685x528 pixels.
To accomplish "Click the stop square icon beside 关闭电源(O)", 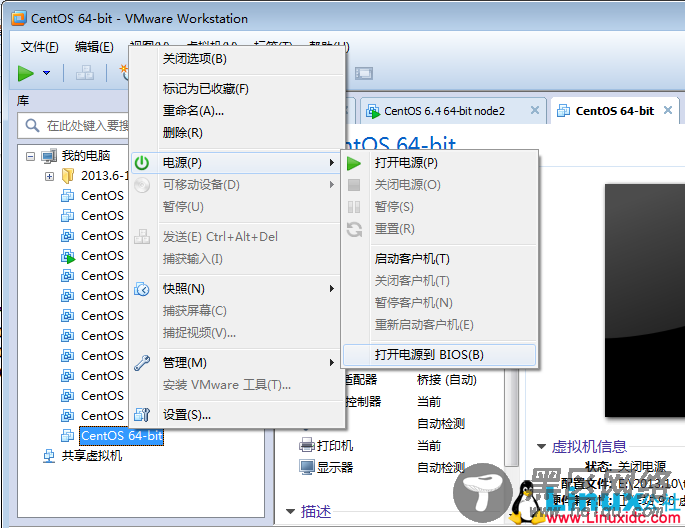I will [x=354, y=185].
